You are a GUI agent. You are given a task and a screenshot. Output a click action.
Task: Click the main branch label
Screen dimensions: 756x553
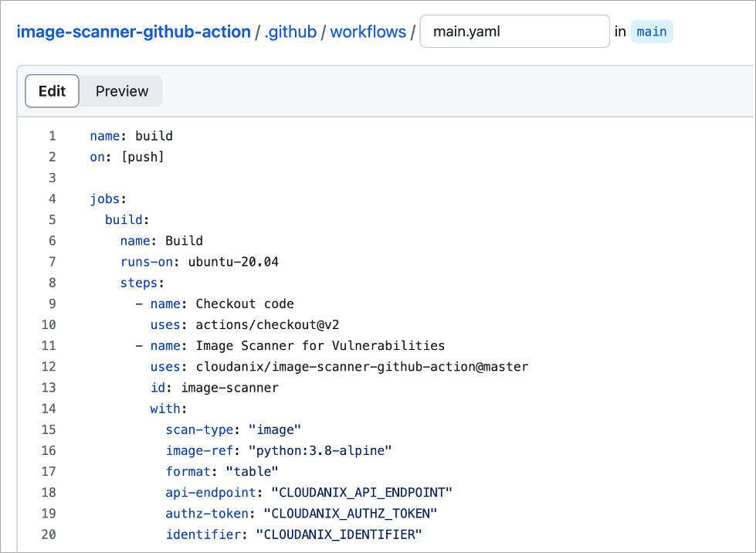tap(652, 32)
